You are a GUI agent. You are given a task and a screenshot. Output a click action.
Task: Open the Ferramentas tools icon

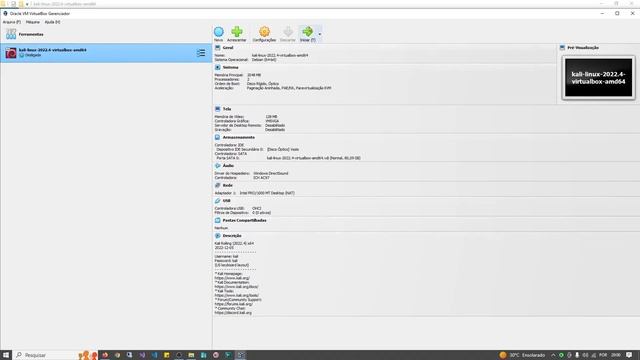point(11,34)
